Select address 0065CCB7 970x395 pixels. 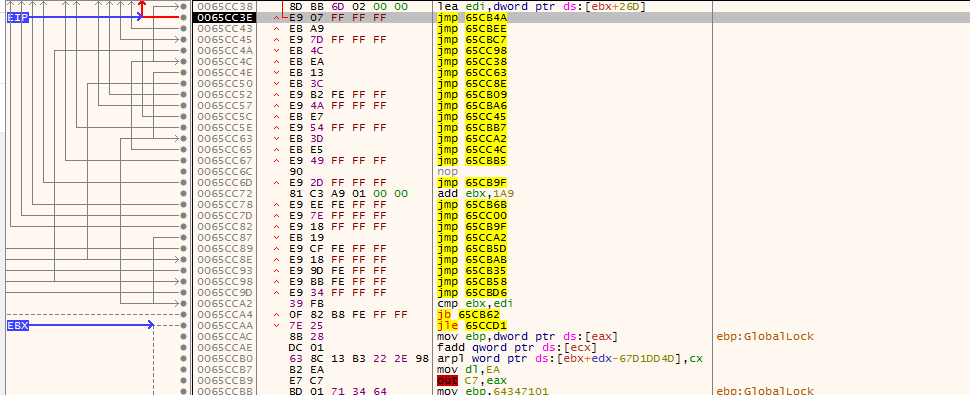coord(224,369)
